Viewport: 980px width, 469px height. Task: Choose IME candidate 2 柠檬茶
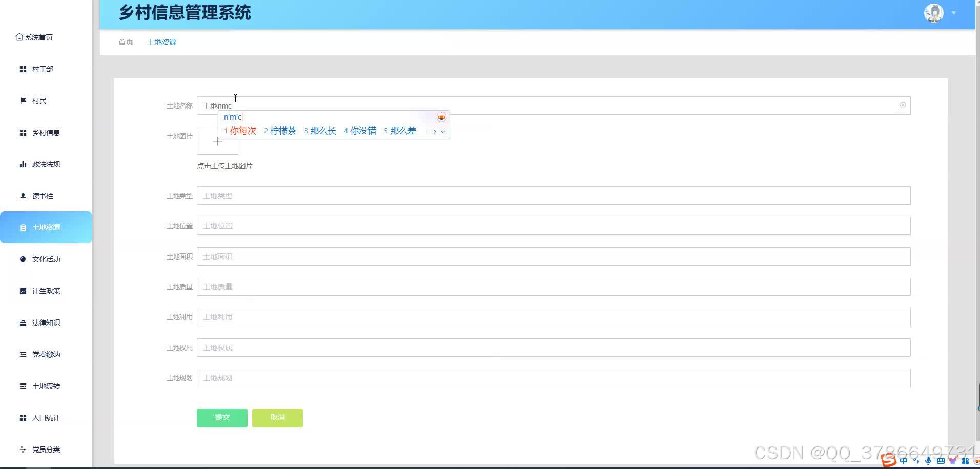tap(280, 131)
